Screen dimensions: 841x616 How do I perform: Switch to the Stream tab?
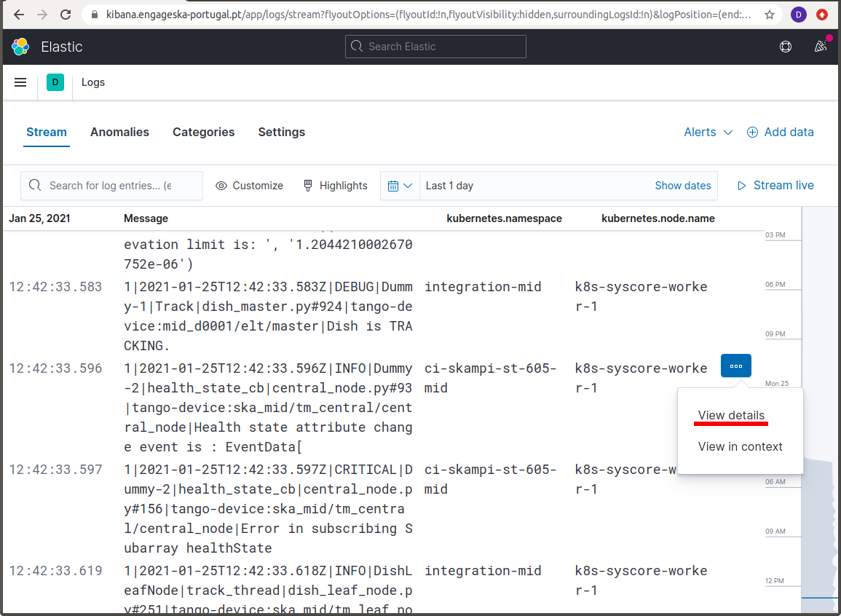pyautogui.click(x=47, y=132)
